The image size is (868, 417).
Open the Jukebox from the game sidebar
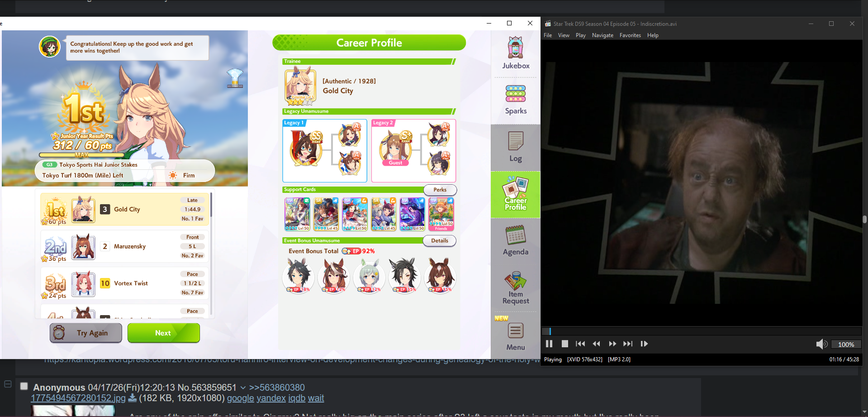pyautogui.click(x=516, y=53)
